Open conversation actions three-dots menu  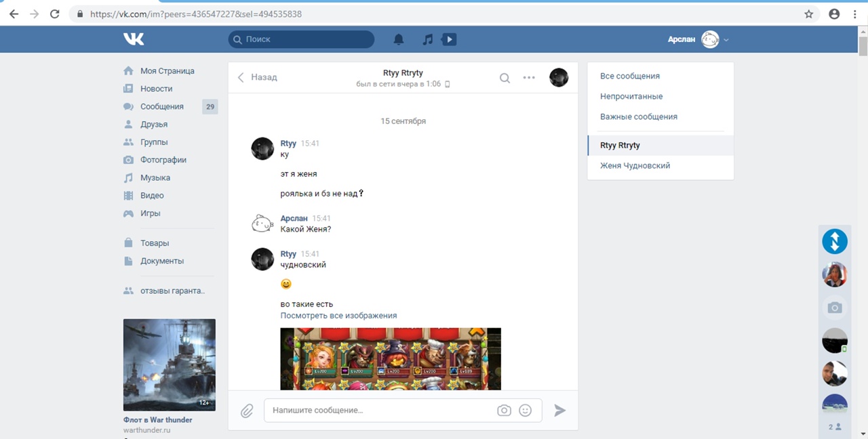[529, 78]
